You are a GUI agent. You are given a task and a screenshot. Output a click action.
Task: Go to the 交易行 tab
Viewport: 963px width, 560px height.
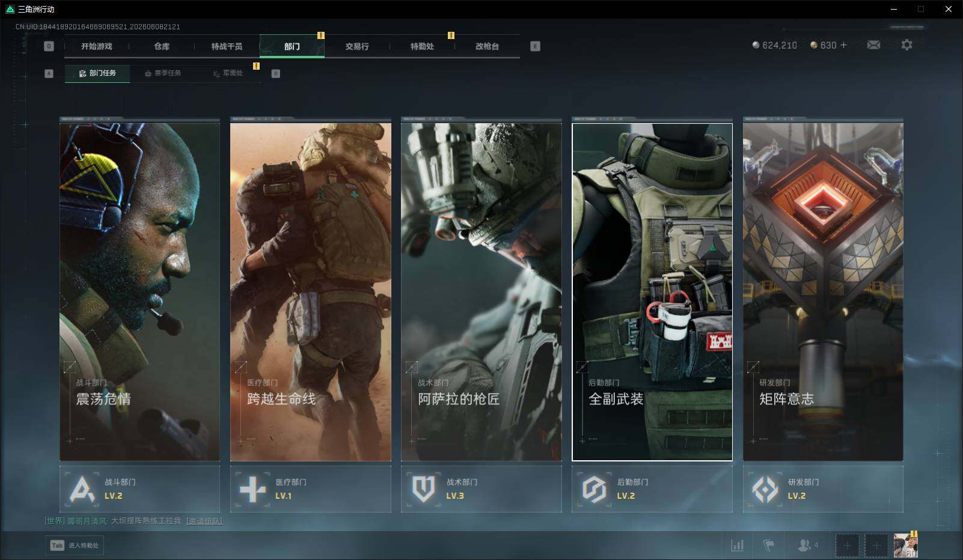357,46
